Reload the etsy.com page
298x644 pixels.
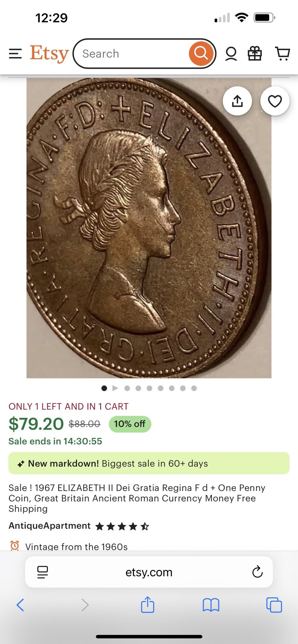[x=257, y=572]
